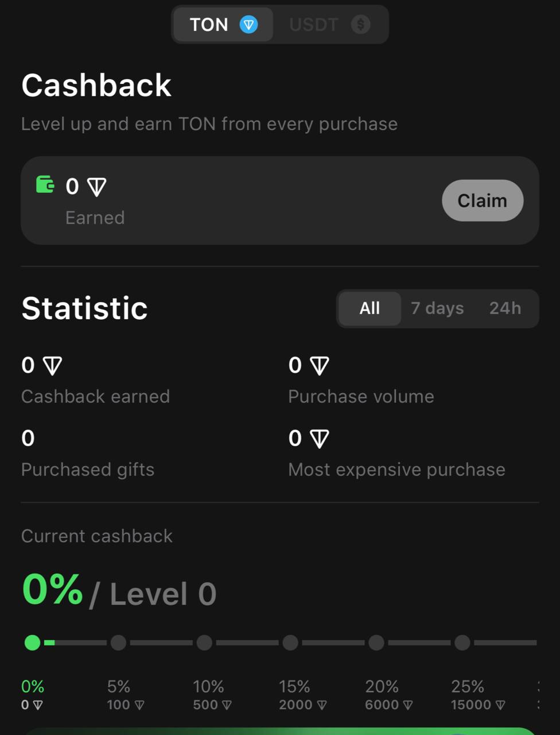Select the 15% level marker dot
The image size is (560, 735).
coord(290,643)
